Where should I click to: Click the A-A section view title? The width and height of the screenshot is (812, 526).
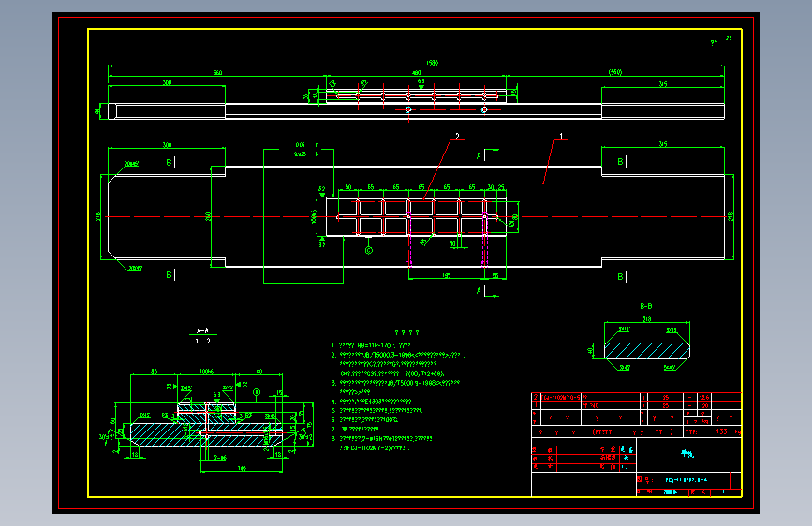[x=202, y=329]
